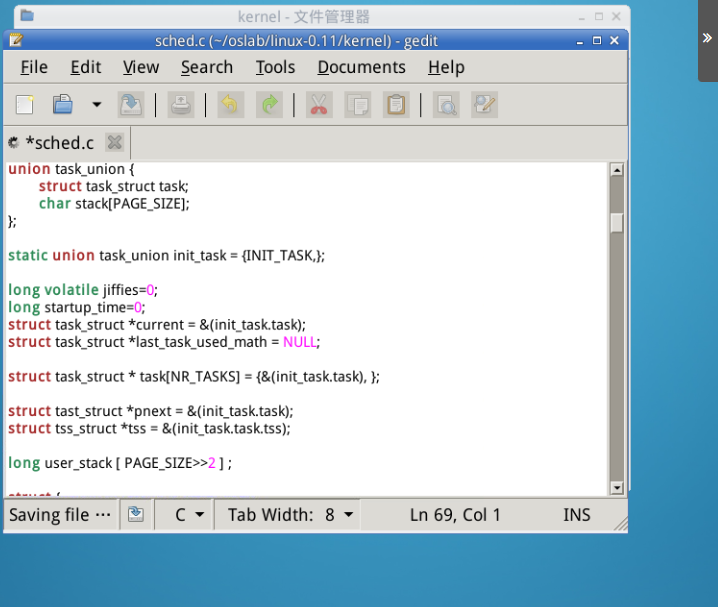718x607 pixels.
Task: Create a new document with toolbar icon
Action: pyautogui.click(x=25, y=105)
